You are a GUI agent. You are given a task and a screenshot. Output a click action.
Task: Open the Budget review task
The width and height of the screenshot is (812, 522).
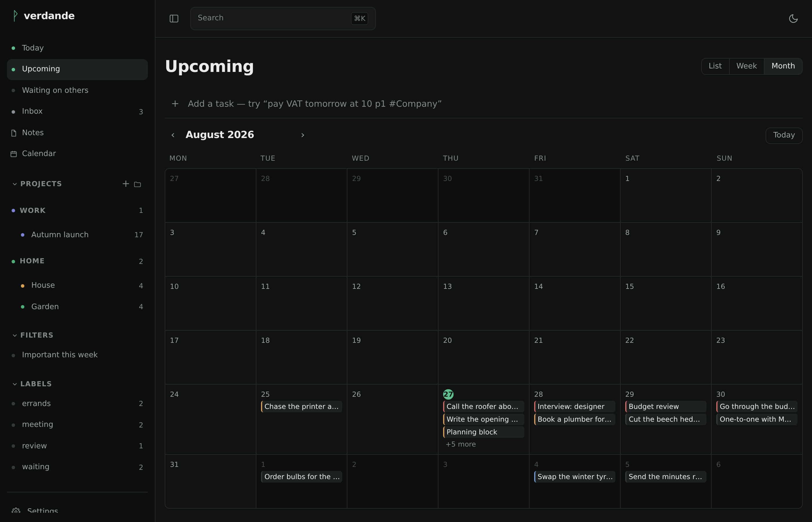[x=666, y=406]
